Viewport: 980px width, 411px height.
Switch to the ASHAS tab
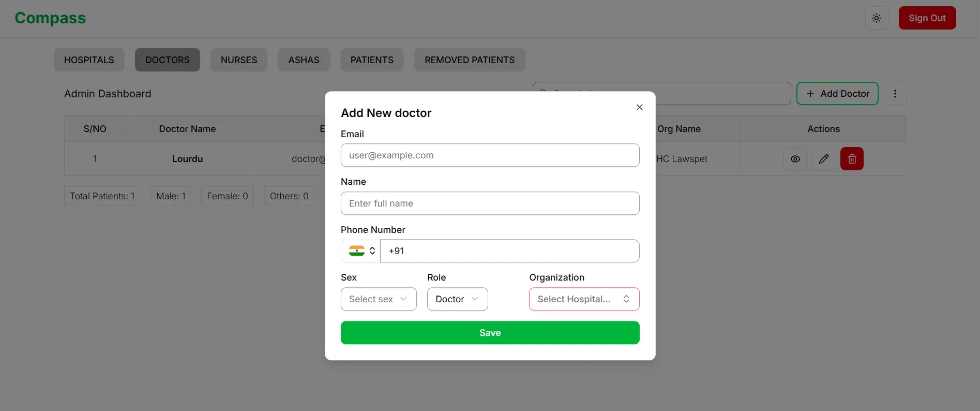pyautogui.click(x=304, y=60)
